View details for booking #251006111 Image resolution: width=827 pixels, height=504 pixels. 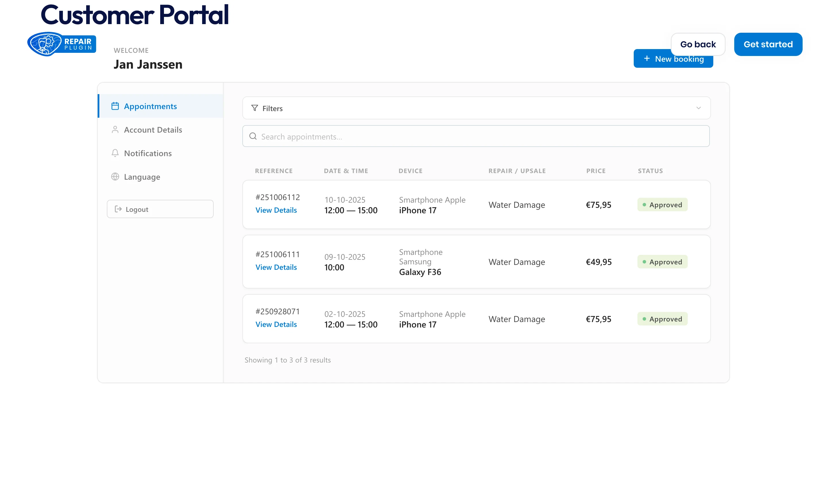(276, 267)
